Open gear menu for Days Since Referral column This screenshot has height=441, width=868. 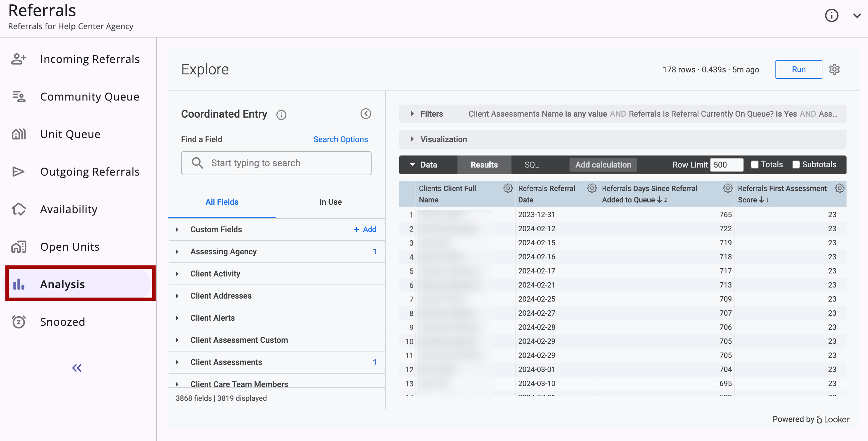728,188
